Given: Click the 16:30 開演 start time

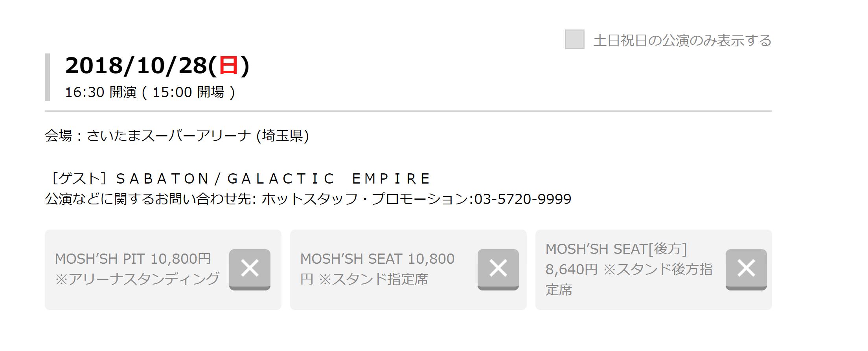Looking at the screenshot, I should 101,92.
